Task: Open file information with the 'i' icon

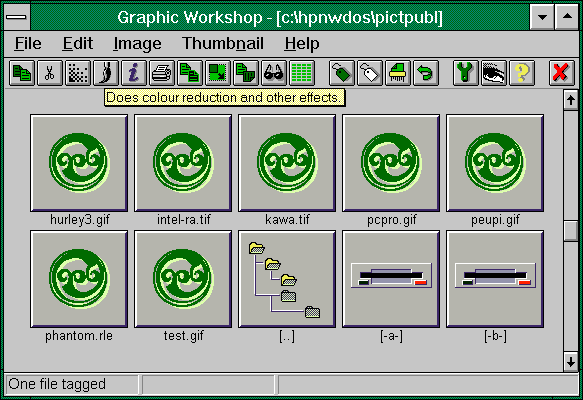Action: [134, 73]
